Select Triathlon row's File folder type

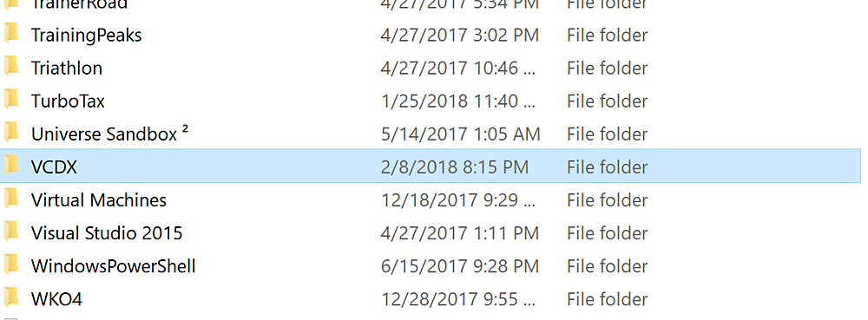tap(608, 68)
